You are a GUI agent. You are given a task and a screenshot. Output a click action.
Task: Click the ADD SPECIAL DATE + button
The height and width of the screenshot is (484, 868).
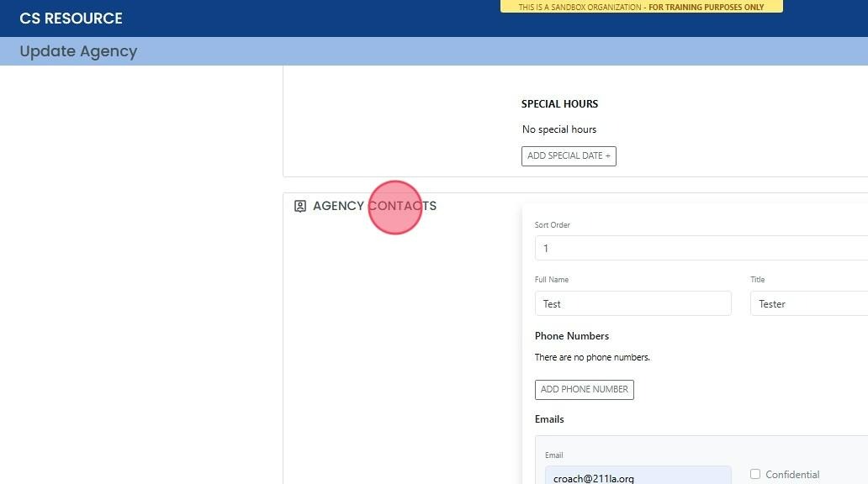(x=569, y=156)
